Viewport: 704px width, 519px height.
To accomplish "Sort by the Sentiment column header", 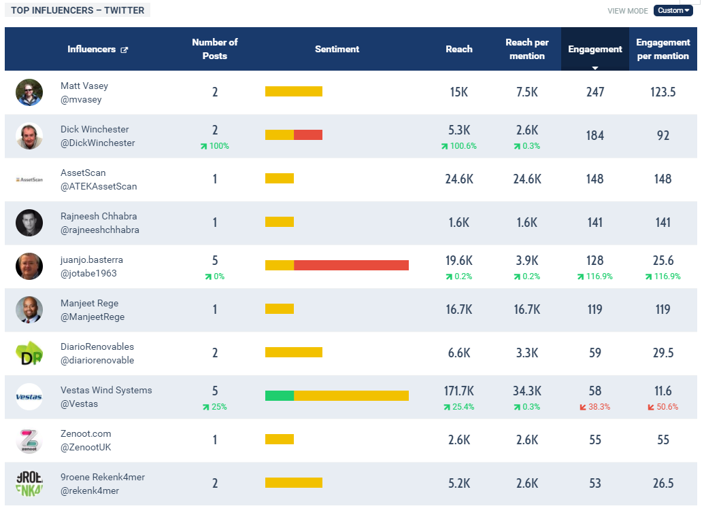I will click(337, 49).
